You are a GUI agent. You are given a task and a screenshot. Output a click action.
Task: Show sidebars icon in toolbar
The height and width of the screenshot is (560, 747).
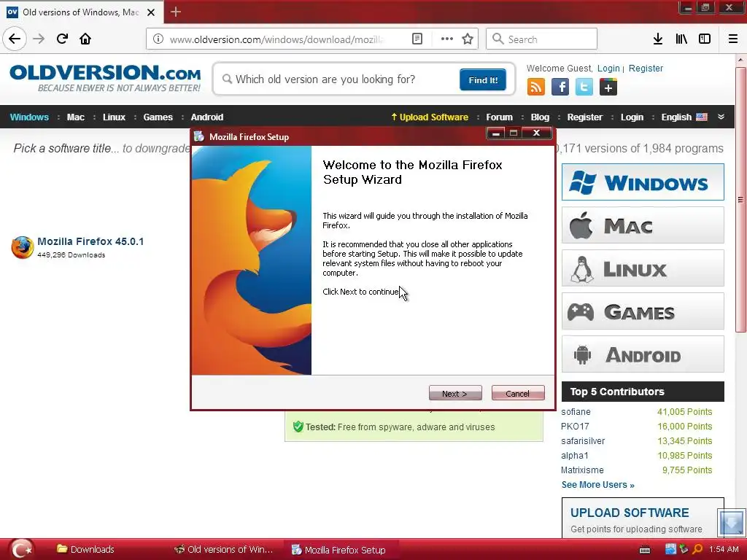tap(705, 39)
